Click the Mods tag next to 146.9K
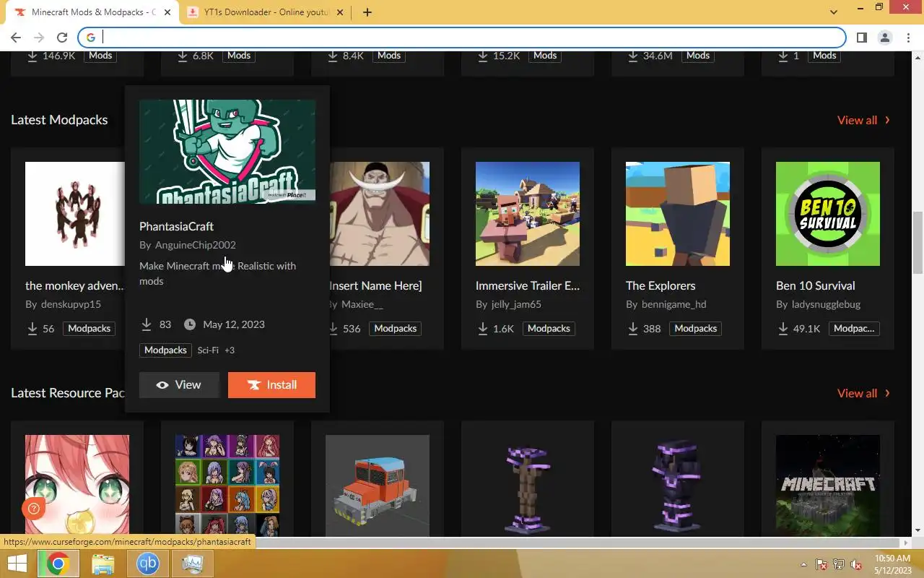Image resolution: width=924 pixels, height=578 pixels. click(100, 56)
